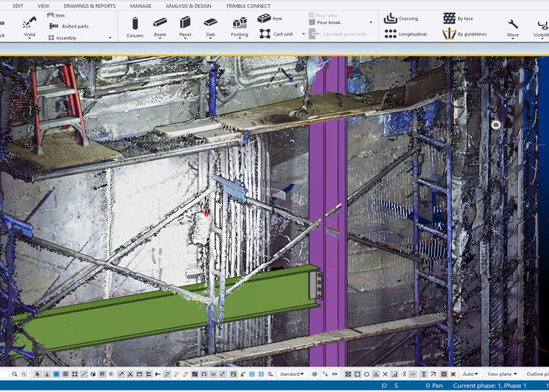
Task: Open the standard selection filter dropdown
Action: coord(292,374)
